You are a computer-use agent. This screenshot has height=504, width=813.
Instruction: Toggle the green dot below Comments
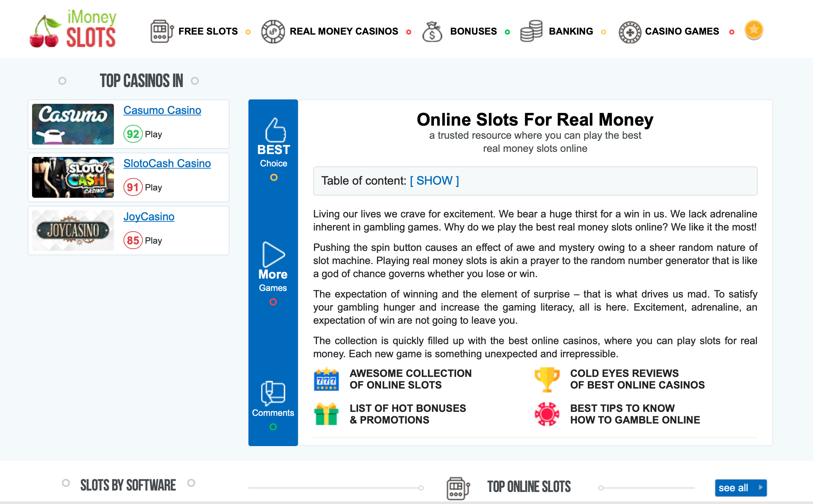[273, 427]
